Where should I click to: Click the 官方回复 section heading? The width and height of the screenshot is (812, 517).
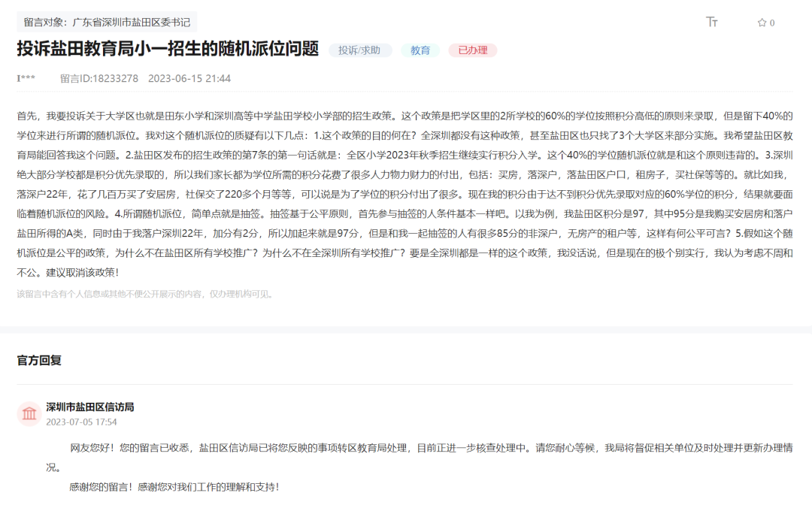[39, 360]
